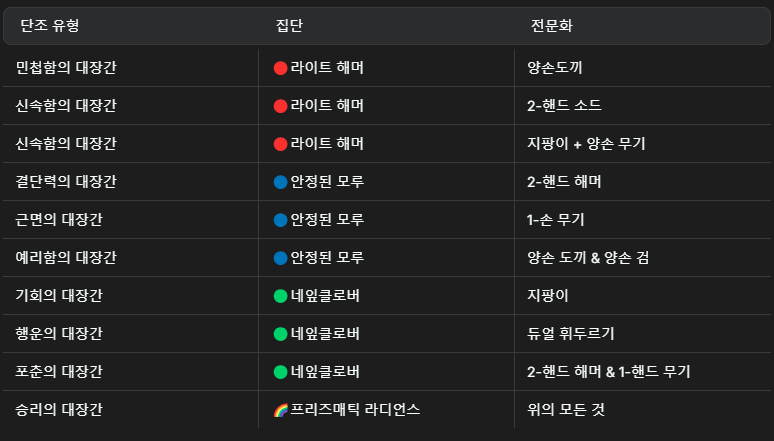Click the green circle in the 행운의 대장간 row
This screenshot has height=441, width=774.
tap(280, 334)
